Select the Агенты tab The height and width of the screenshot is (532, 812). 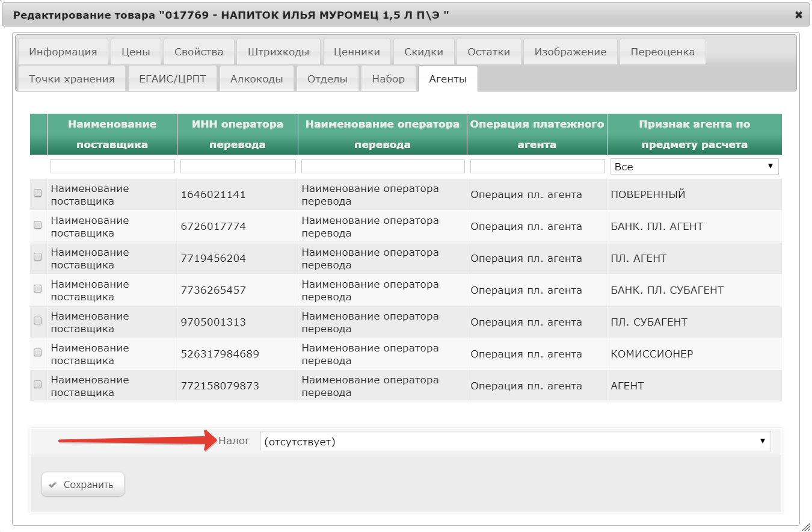448,79
